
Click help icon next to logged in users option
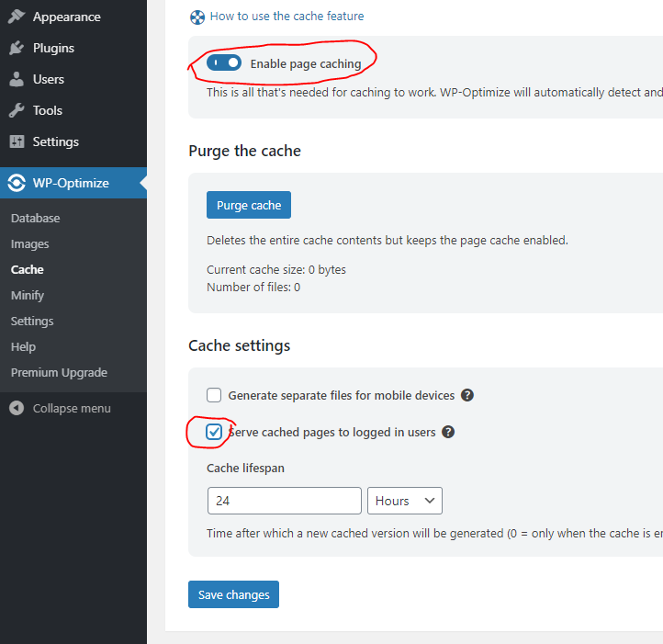pos(448,432)
